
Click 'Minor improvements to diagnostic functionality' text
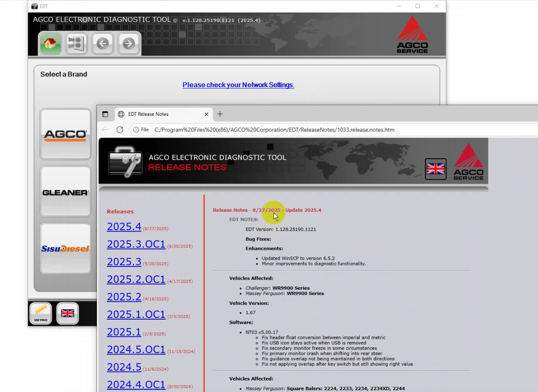314,264
